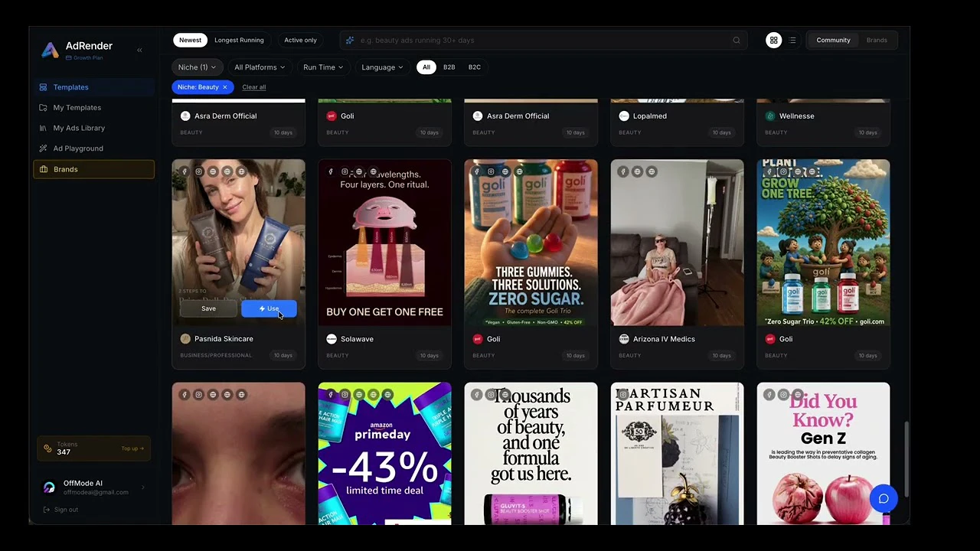Open the chat support bubble
This screenshot has height=551, width=980.
coord(884,498)
